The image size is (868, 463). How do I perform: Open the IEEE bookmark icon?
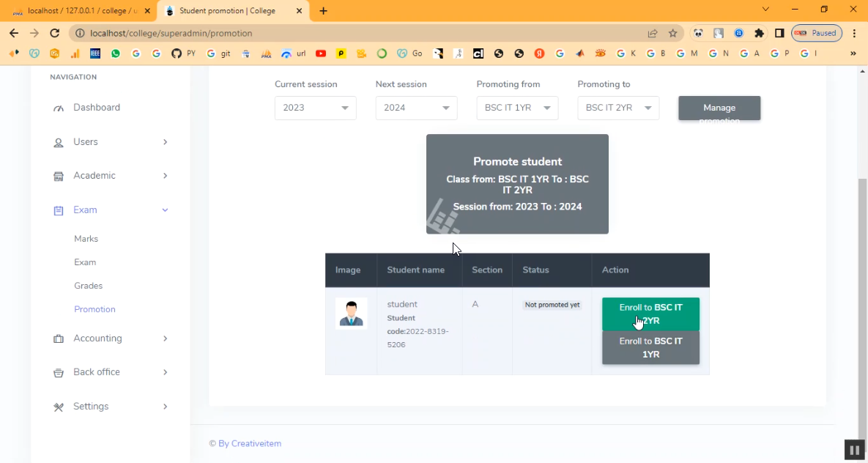tap(95, 53)
